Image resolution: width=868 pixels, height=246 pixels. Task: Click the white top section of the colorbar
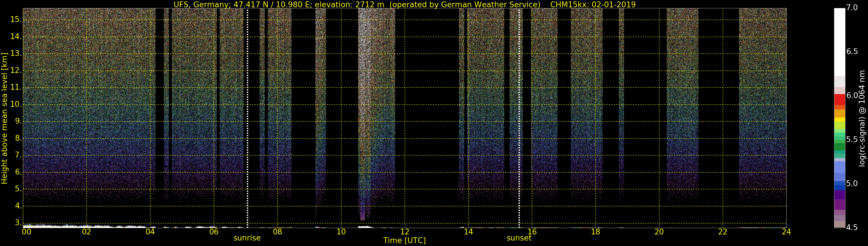839,42
